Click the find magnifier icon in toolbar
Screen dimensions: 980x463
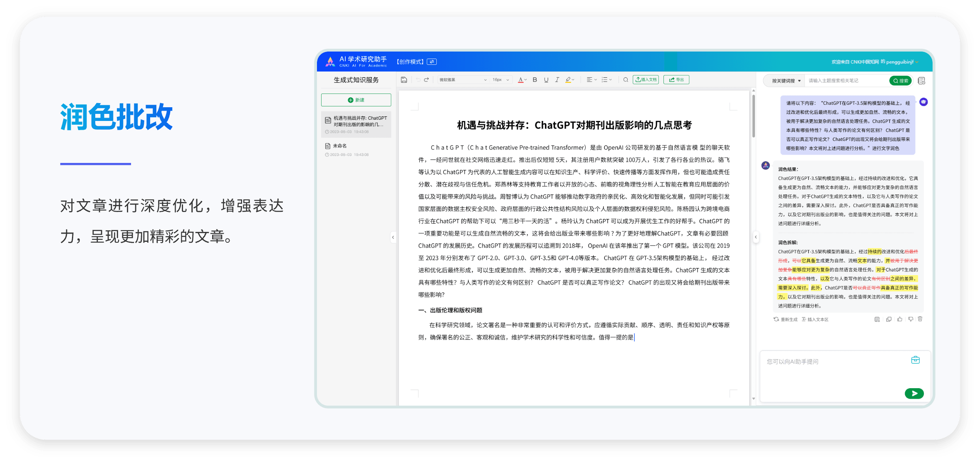pos(626,80)
